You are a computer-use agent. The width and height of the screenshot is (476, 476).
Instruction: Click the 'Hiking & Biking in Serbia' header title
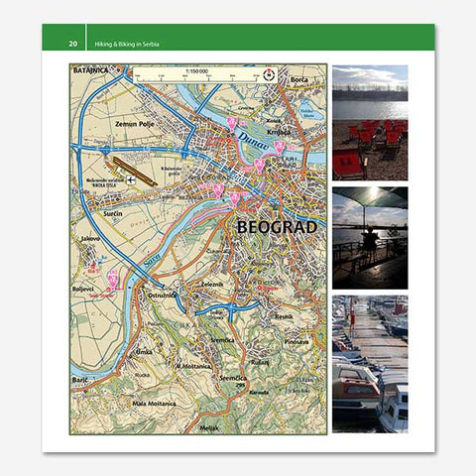127,44
